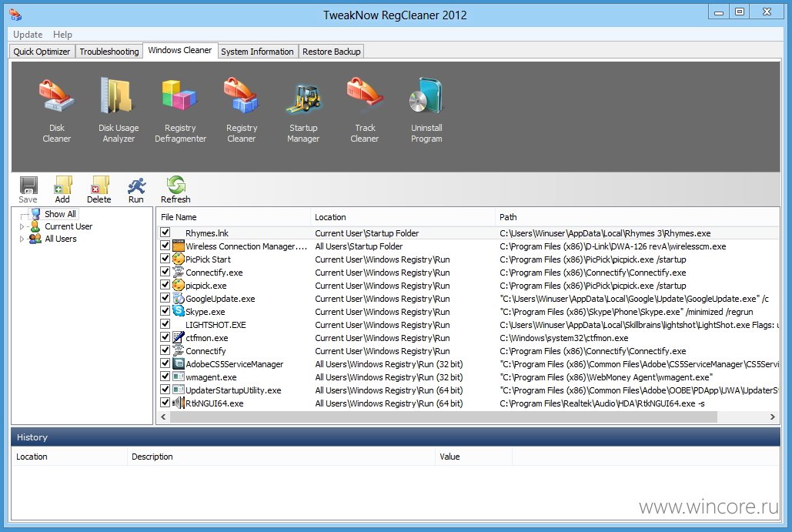
Task: Switch to the Troubleshooting tab
Action: click(109, 52)
